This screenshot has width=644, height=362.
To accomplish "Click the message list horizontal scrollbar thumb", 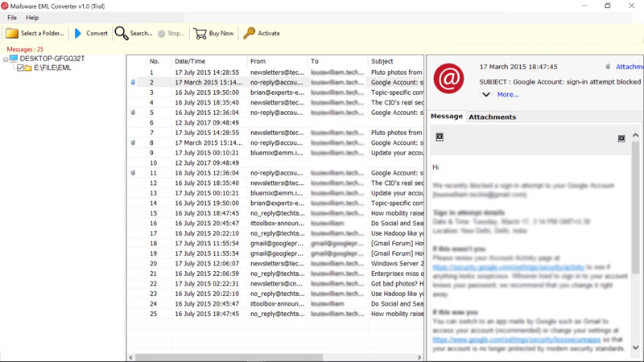I will (x=229, y=357).
